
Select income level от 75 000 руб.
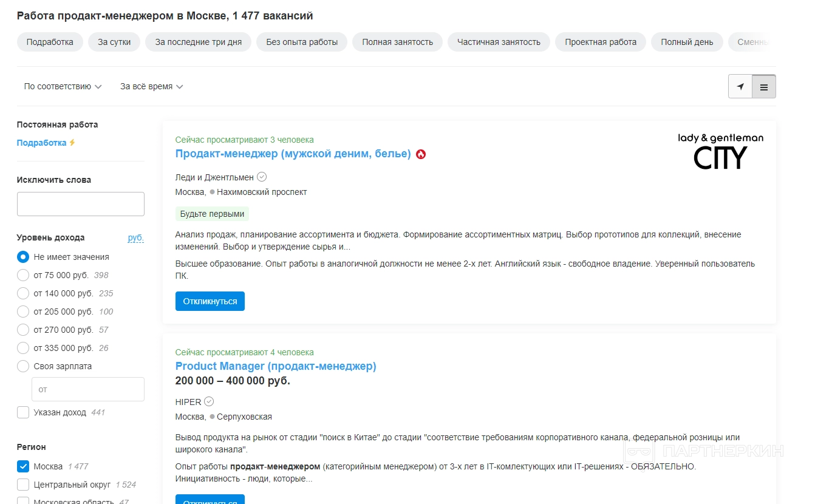(x=23, y=275)
